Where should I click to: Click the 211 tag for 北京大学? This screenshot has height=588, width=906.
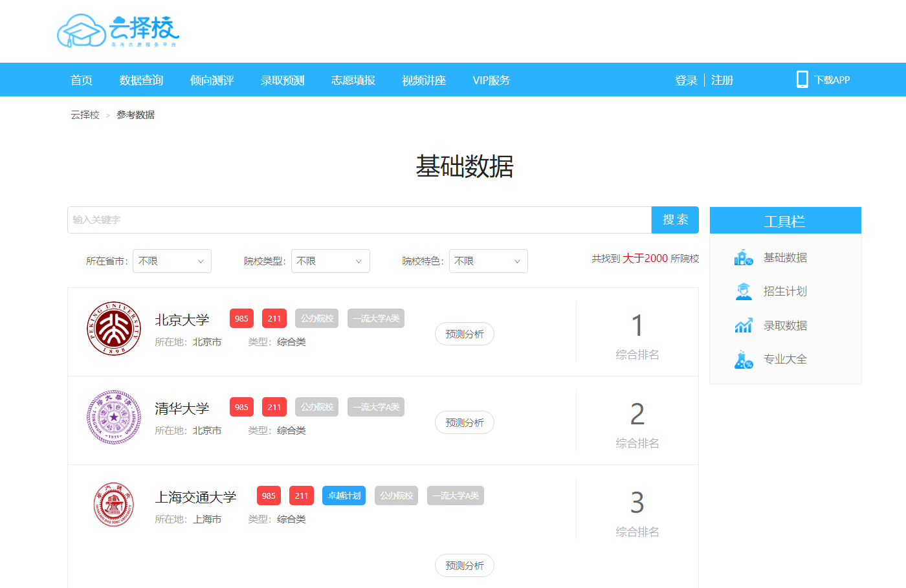(x=274, y=318)
